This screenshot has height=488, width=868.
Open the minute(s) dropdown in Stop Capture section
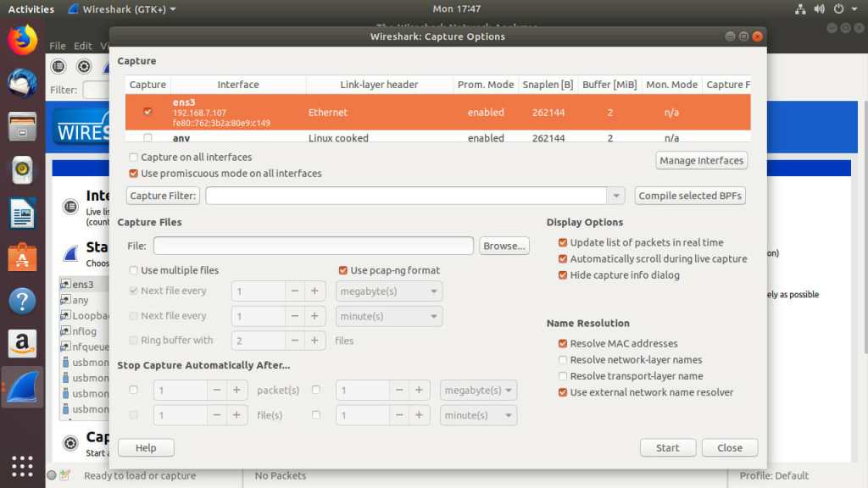pos(478,415)
